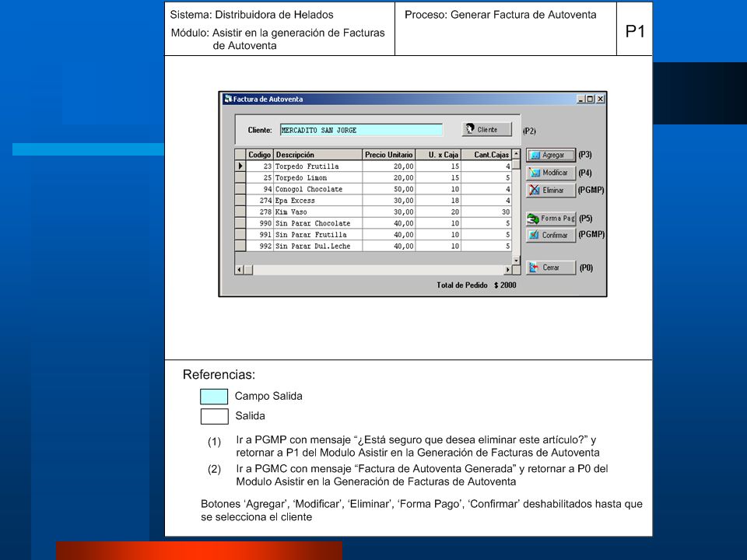Click the Cliente search button

click(x=486, y=129)
